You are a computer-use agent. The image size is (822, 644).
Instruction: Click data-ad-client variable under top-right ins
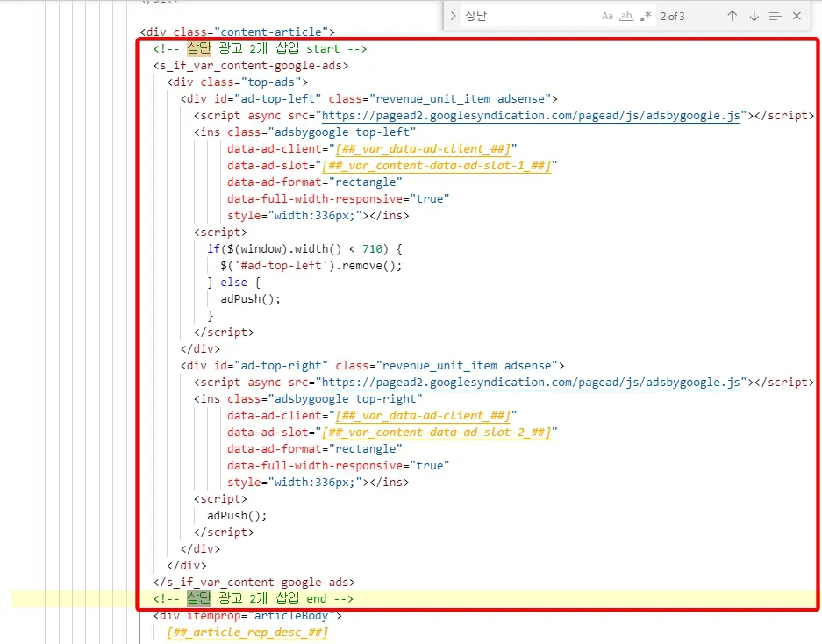pyautogui.click(x=423, y=416)
